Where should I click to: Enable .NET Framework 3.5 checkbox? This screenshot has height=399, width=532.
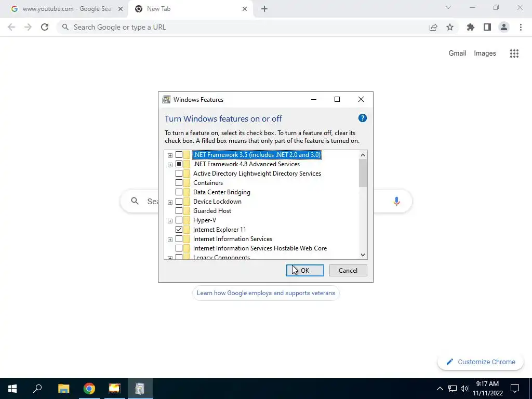179,155
